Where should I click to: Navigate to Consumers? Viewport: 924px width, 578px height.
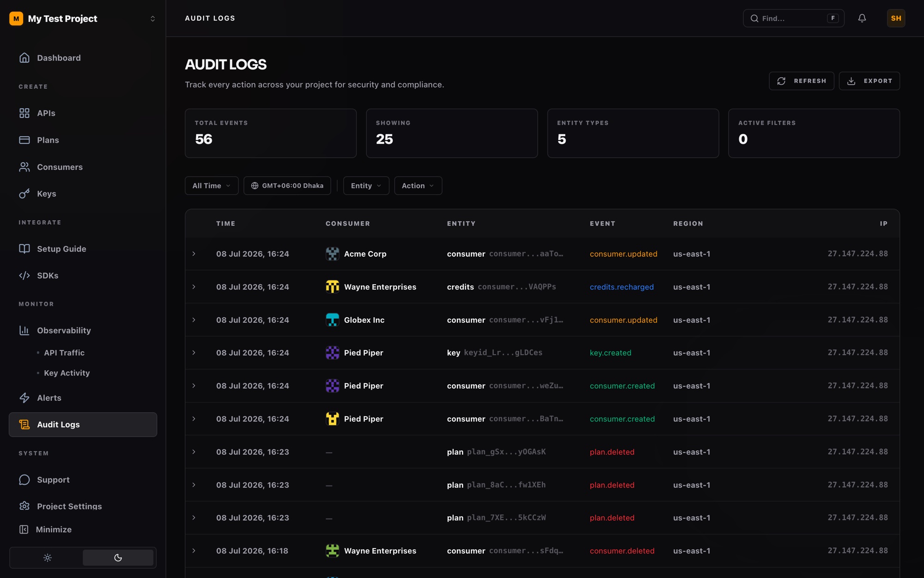(x=83, y=167)
